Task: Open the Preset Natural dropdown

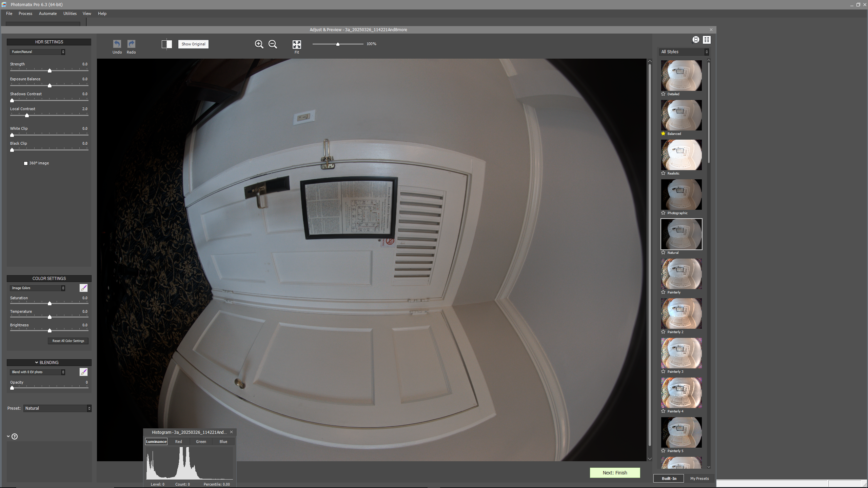Action: pyautogui.click(x=57, y=408)
